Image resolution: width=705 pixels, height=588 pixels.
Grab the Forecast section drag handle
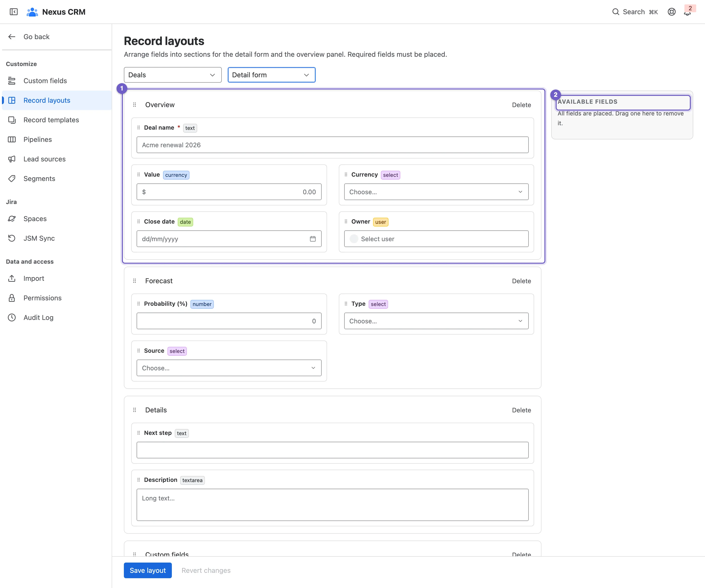pyautogui.click(x=135, y=281)
